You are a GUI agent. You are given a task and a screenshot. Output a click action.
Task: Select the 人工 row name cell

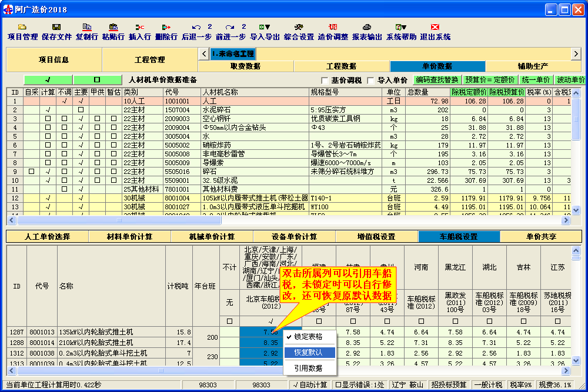tap(255, 101)
